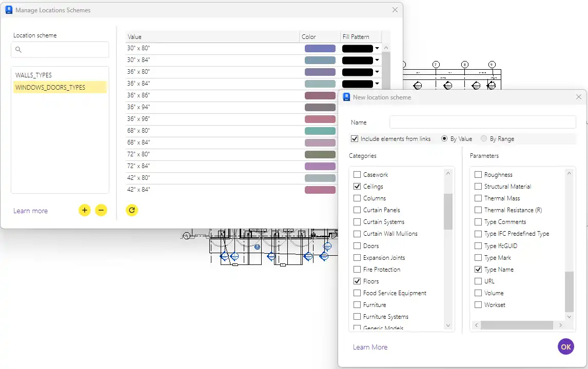588x369 pixels.
Task: Select the By Value radio button
Action: [444, 139]
